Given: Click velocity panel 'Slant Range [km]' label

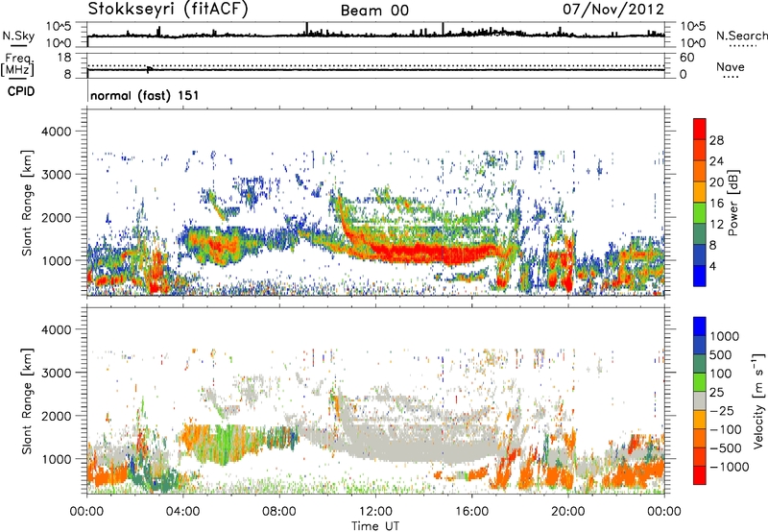Looking at the screenshot, I should 27,401.
